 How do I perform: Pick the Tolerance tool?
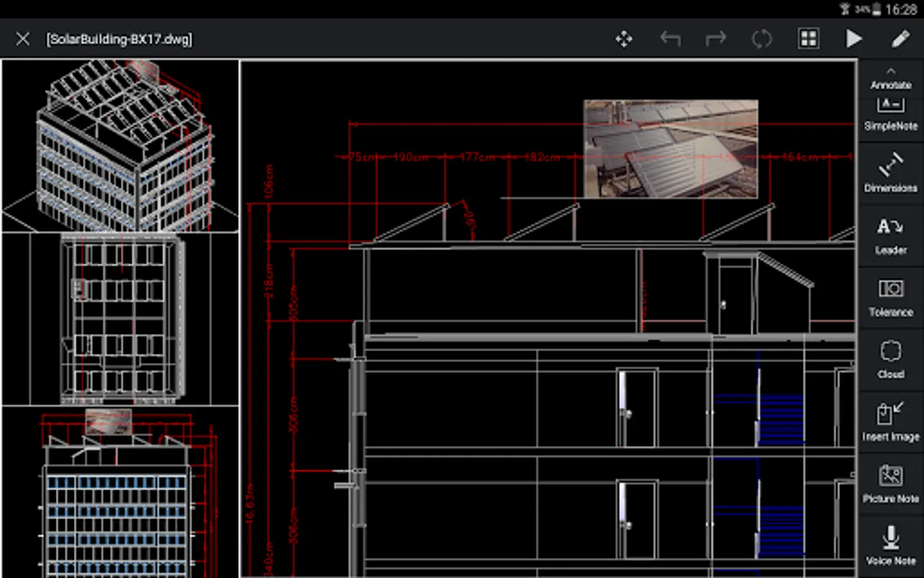891,297
